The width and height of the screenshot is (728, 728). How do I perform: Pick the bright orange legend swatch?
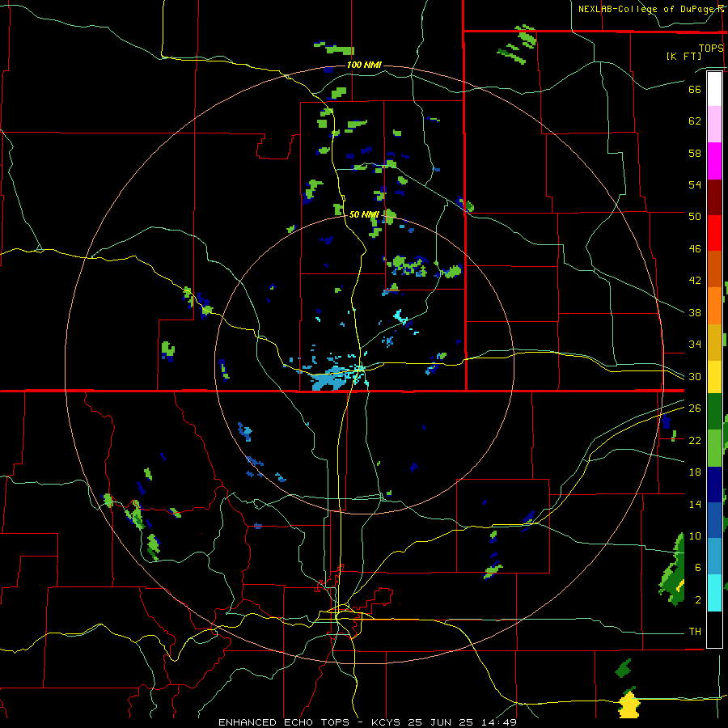click(x=714, y=306)
